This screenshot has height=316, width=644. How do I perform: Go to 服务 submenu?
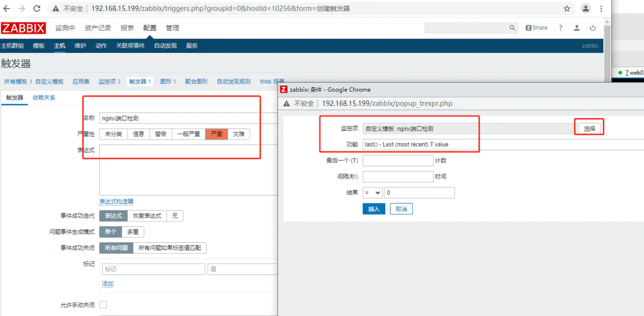(x=192, y=46)
